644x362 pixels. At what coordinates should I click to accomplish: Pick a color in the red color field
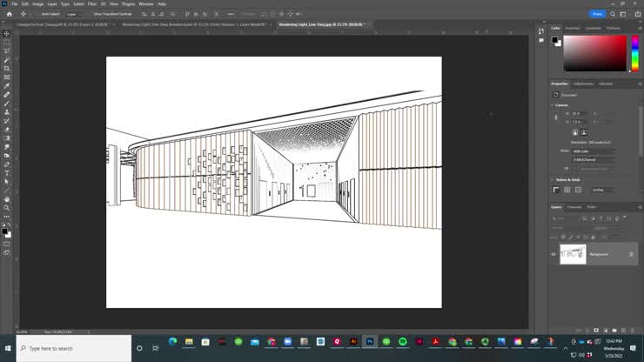[x=594, y=53]
